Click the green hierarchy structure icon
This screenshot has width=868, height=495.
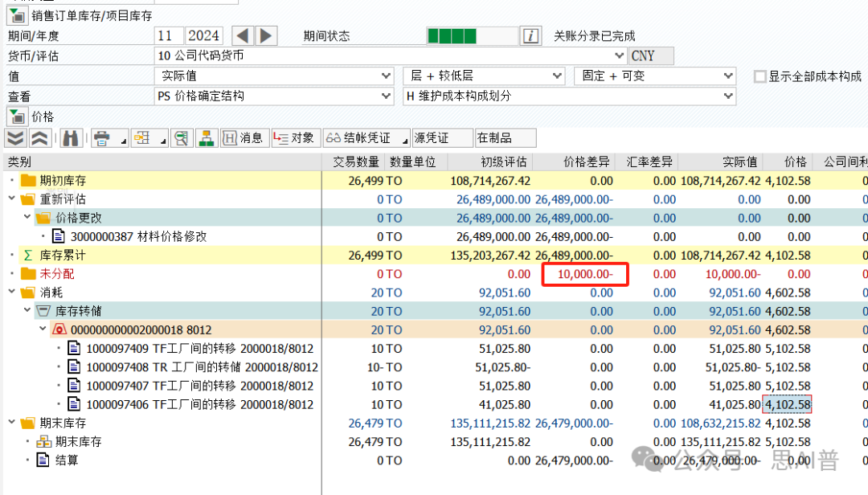[207, 138]
